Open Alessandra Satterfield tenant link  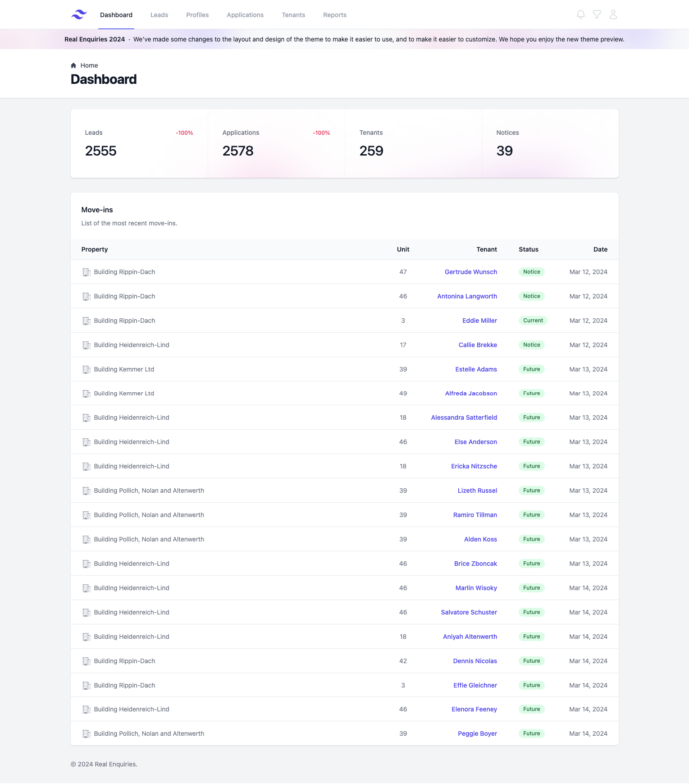[464, 417]
